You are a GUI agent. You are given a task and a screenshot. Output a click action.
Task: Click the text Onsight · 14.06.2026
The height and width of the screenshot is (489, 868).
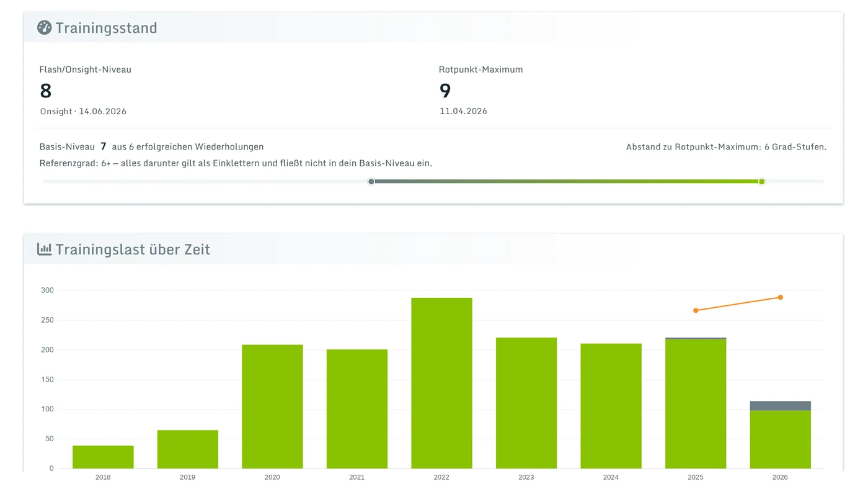pyautogui.click(x=83, y=112)
